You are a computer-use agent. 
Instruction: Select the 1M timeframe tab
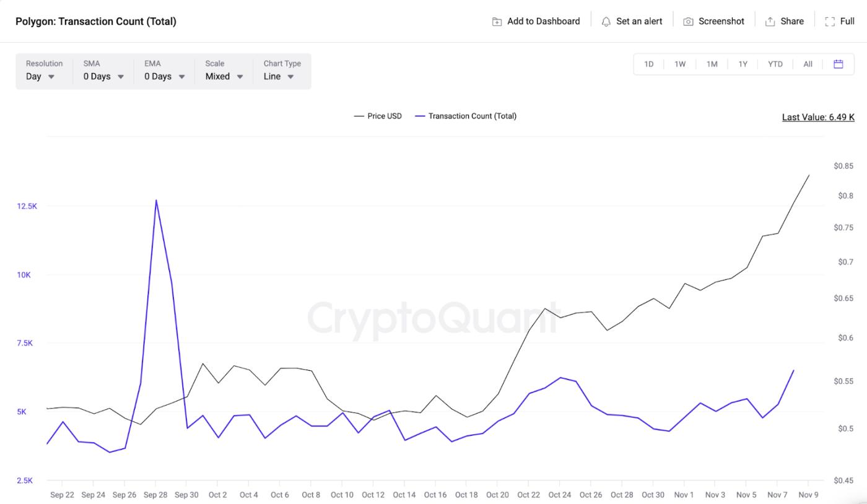[x=711, y=64]
